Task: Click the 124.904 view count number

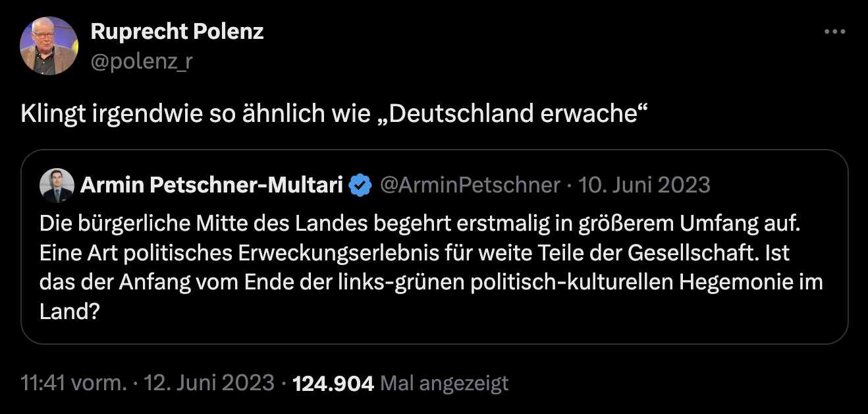Action: click(333, 383)
